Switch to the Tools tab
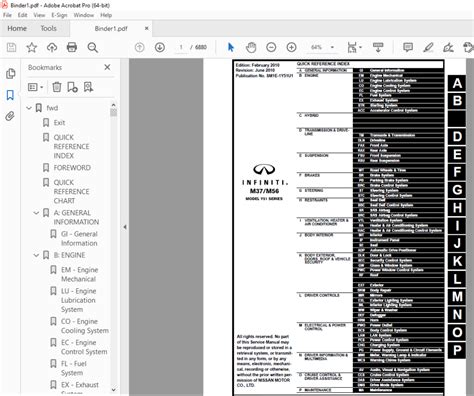The height and width of the screenshot is (396, 474). [x=49, y=28]
